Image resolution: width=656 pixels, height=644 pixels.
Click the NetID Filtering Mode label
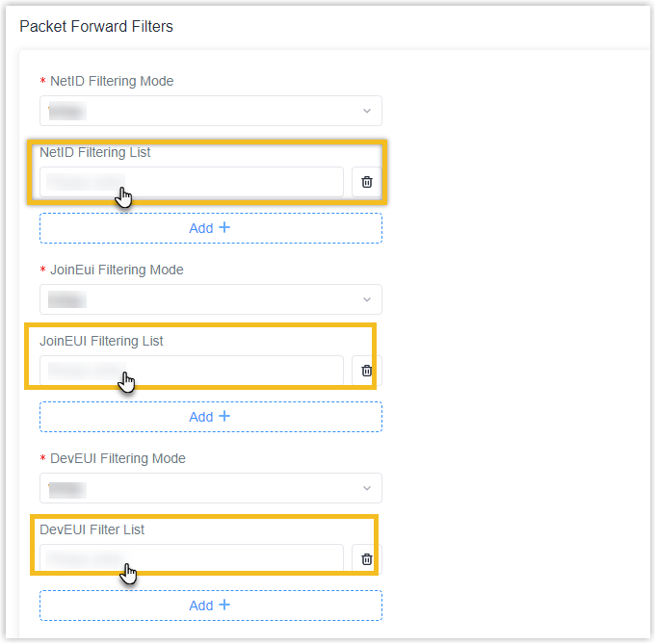coord(112,81)
